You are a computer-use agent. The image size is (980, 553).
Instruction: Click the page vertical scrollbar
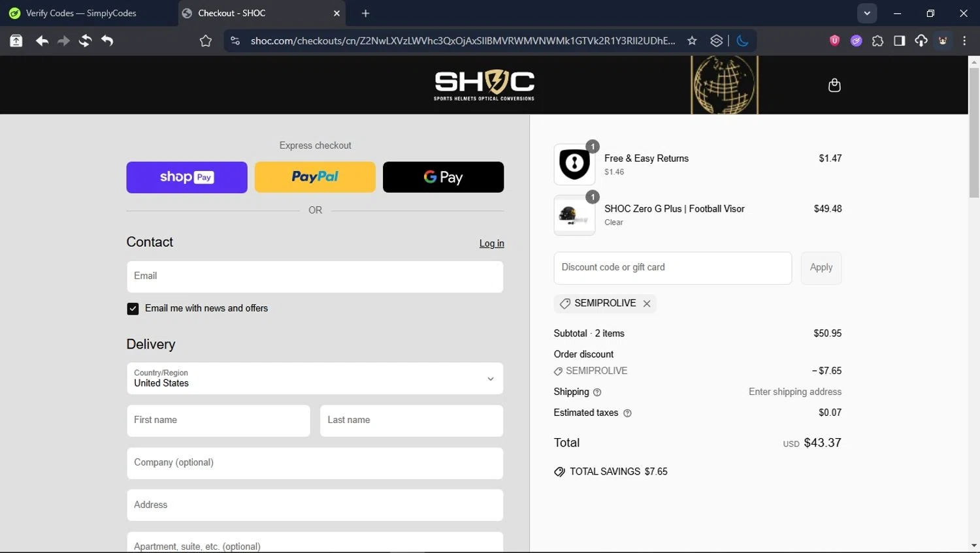click(x=974, y=134)
